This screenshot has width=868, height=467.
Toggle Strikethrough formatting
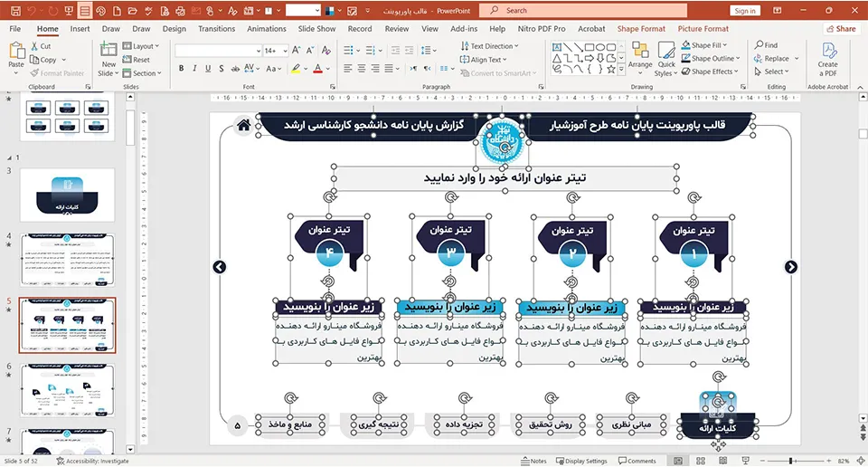click(235, 68)
